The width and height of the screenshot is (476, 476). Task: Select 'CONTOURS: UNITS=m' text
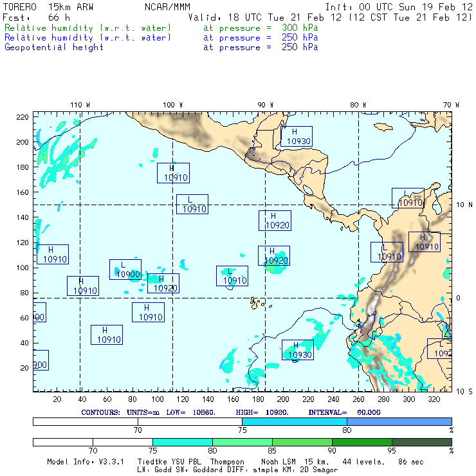pyautogui.click(x=120, y=412)
